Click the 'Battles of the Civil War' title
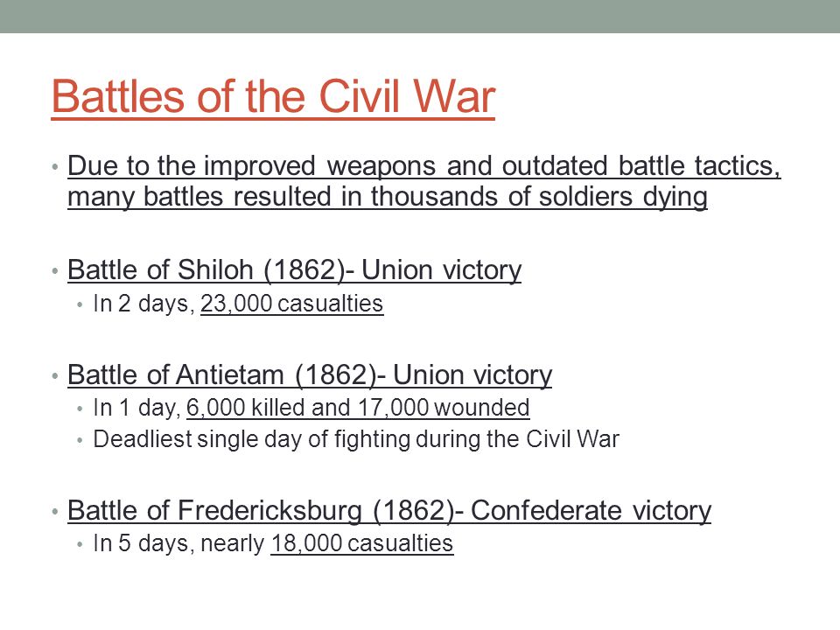 click(x=273, y=97)
